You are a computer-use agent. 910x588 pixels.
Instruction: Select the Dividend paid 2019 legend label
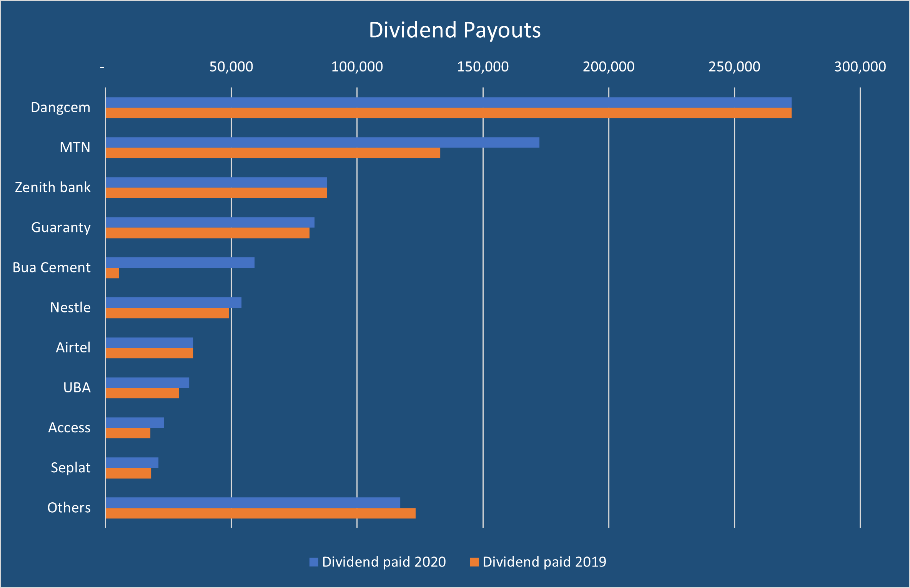[544, 562]
